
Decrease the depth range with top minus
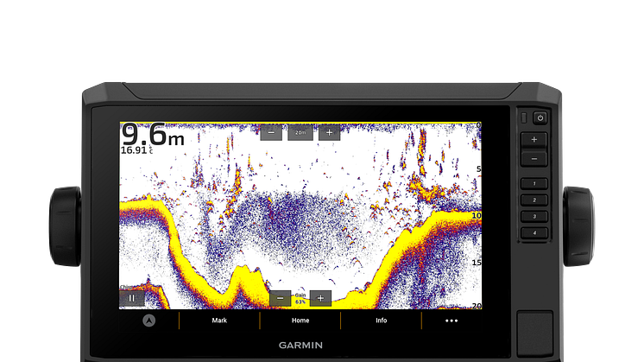click(271, 133)
